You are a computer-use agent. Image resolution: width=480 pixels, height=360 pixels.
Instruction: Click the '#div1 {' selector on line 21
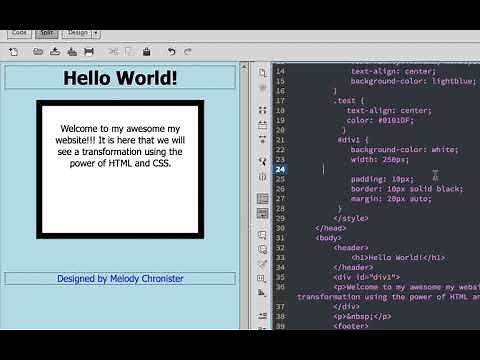pyautogui.click(x=353, y=140)
